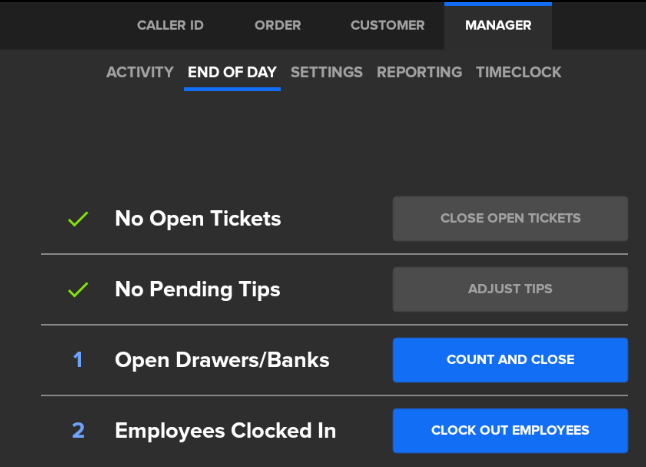This screenshot has height=467, width=646.
Task: Hit the Count and Close button
Action: point(510,360)
